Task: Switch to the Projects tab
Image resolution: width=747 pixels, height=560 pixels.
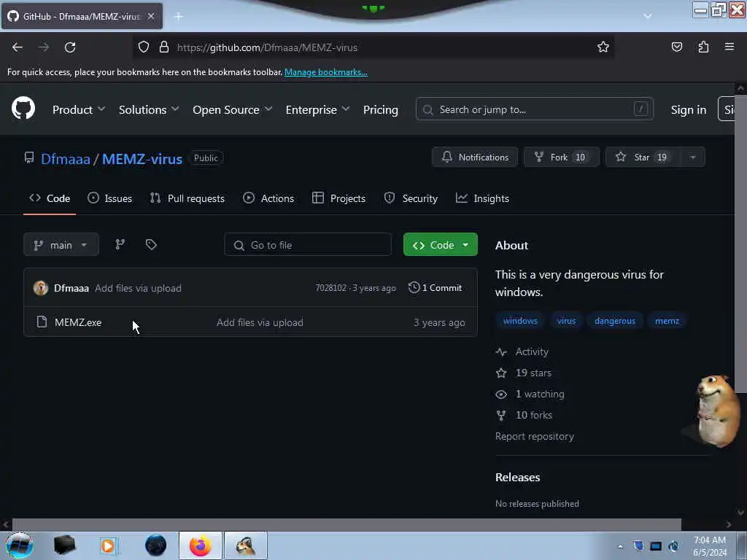Action: 338,198
